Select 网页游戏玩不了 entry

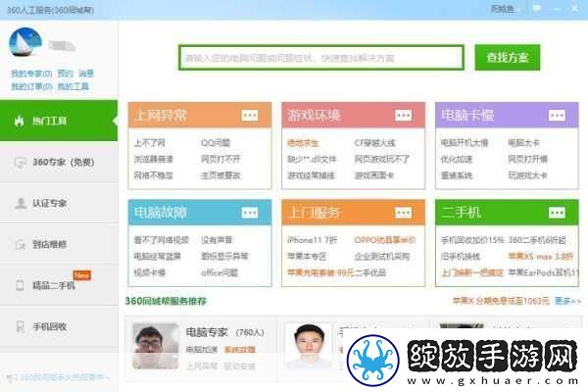(x=382, y=159)
